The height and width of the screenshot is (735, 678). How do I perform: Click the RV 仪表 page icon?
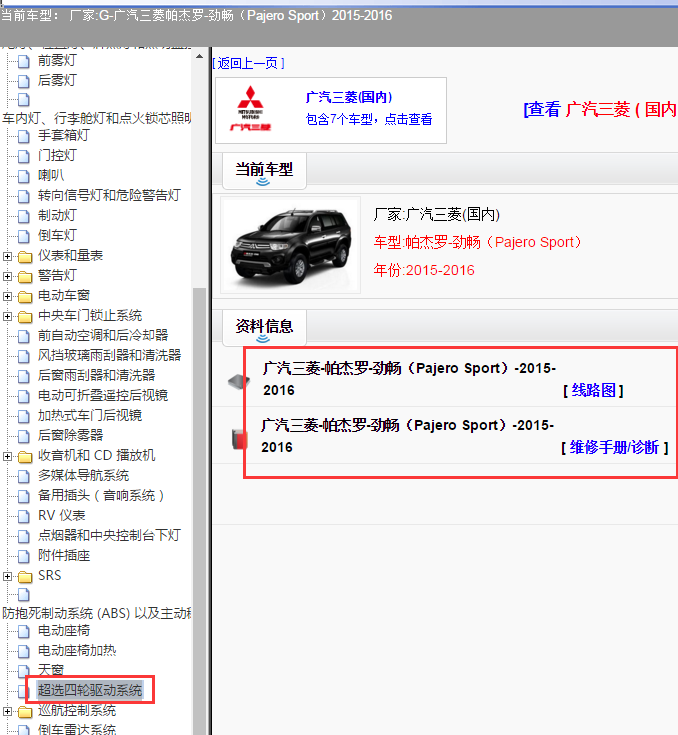click(24, 516)
